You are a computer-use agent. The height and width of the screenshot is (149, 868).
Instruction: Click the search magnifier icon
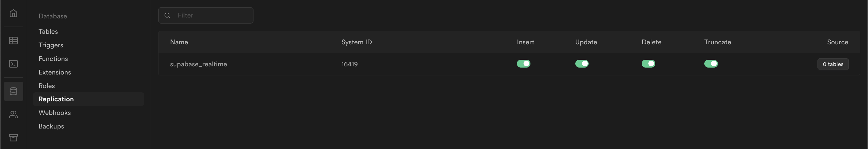pyautogui.click(x=167, y=15)
